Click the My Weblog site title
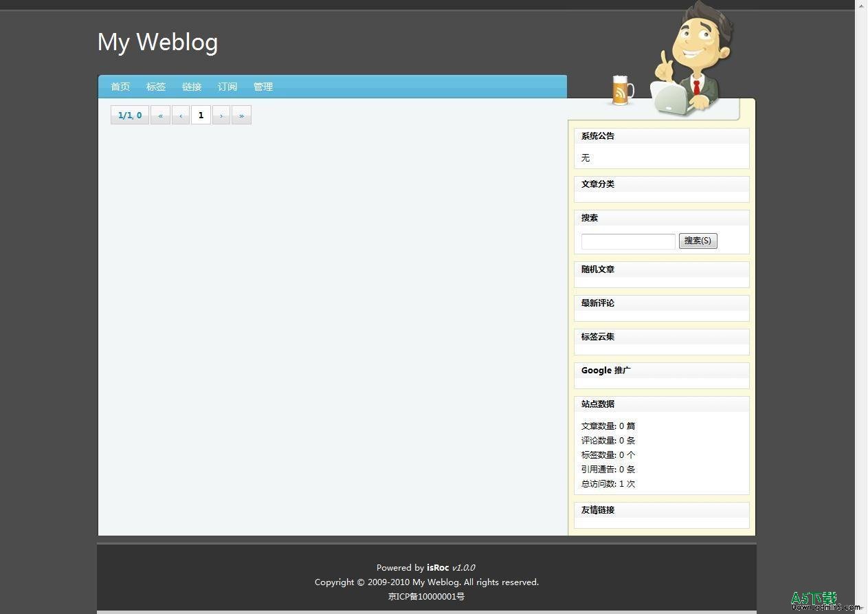Image resolution: width=868 pixels, height=614 pixels. point(157,42)
